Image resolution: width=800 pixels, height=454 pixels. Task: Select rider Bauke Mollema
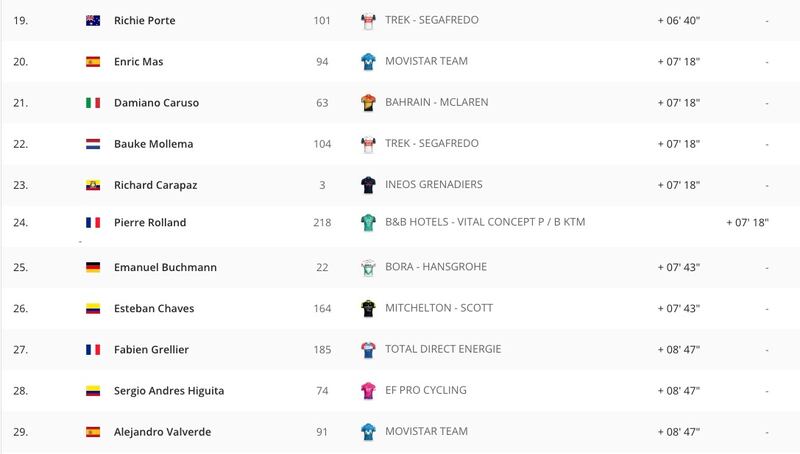[154, 144]
